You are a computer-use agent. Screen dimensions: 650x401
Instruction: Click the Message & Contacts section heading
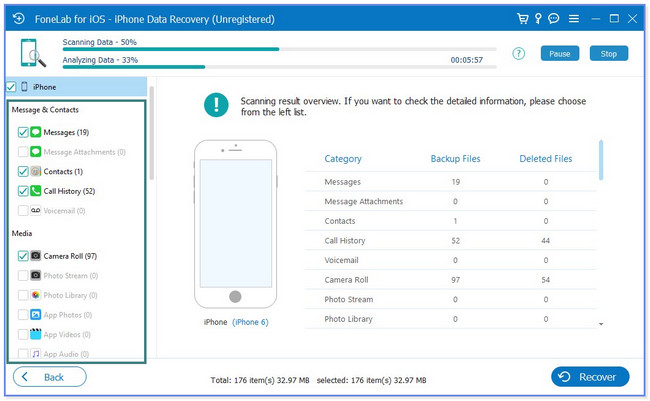pyautogui.click(x=45, y=110)
